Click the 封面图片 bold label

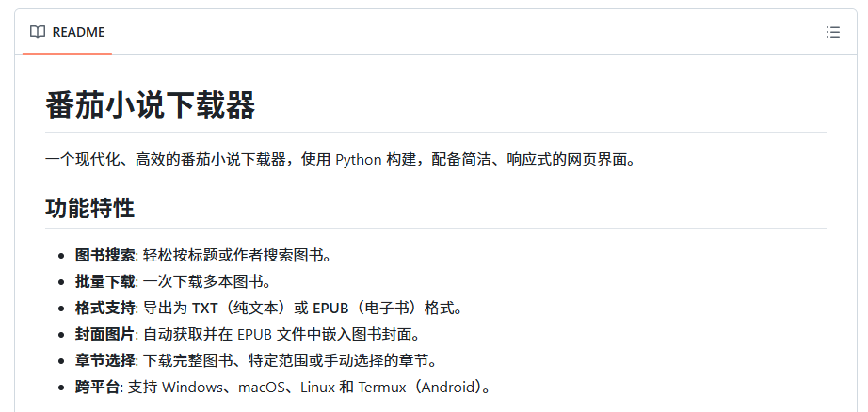(105, 334)
